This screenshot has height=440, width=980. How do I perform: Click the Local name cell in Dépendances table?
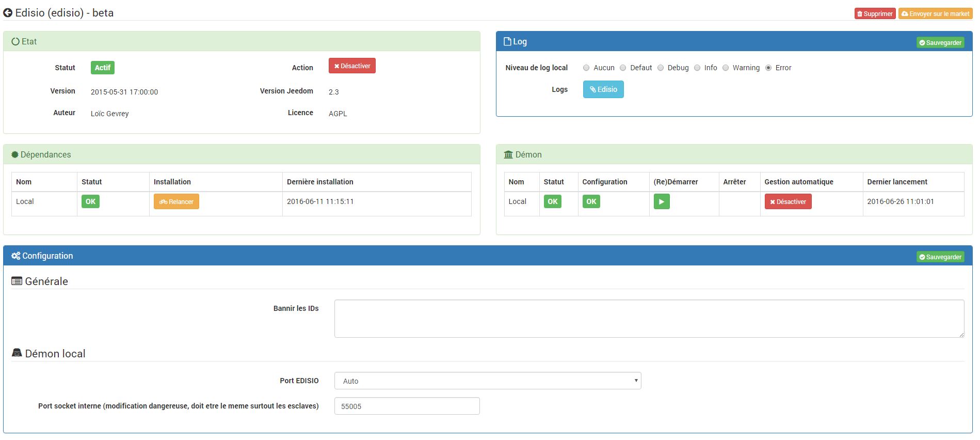pyautogui.click(x=25, y=201)
